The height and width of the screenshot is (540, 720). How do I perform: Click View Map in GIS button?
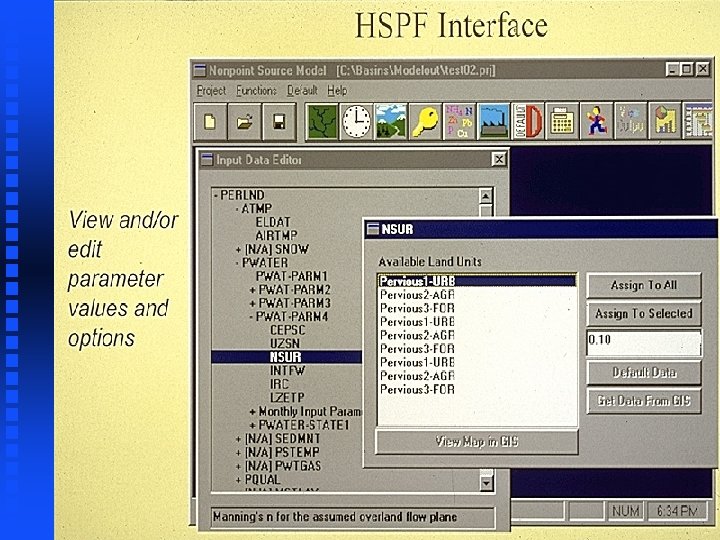pyautogui.click(x=477, y=442)
